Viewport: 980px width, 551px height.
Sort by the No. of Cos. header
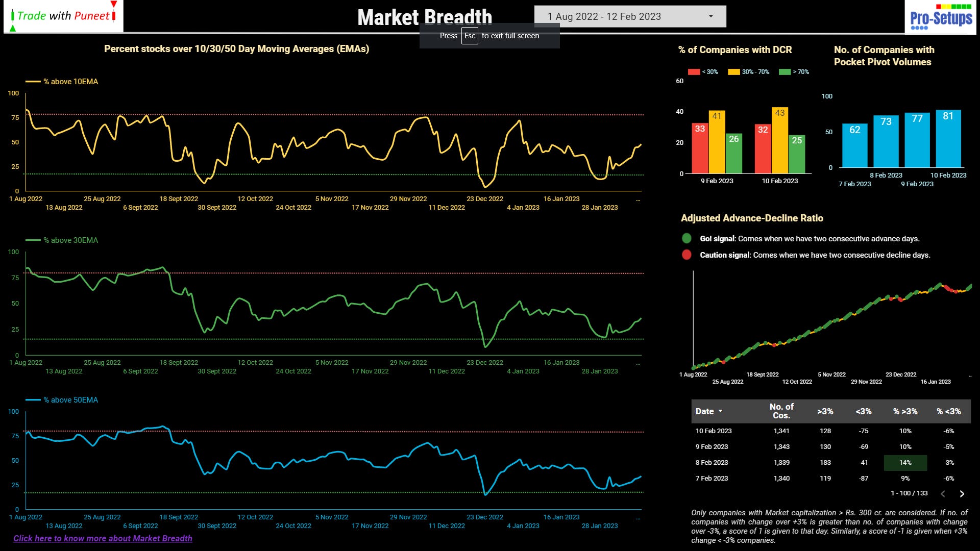(781, 411)
